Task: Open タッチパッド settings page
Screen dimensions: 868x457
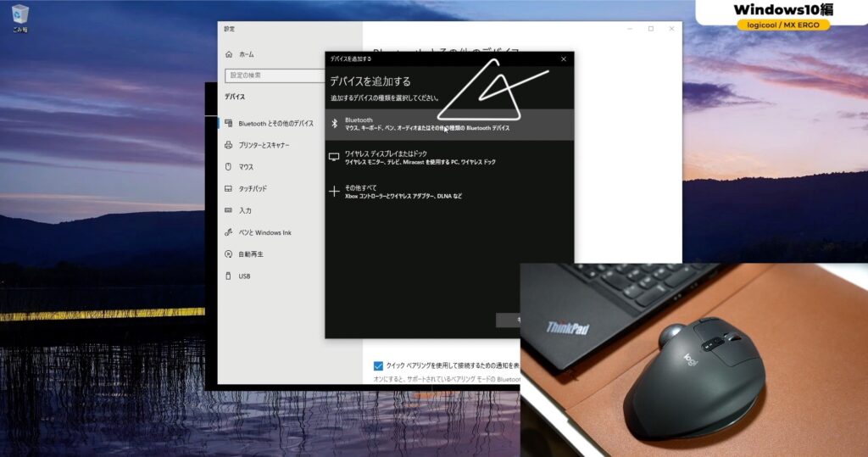Action: click(253, 188)
